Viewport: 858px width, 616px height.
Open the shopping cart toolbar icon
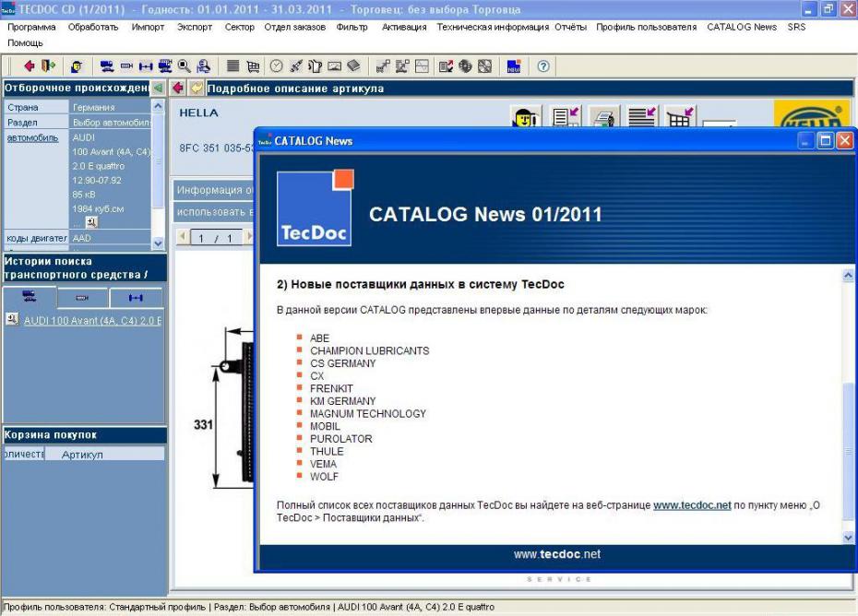(253, 66)
